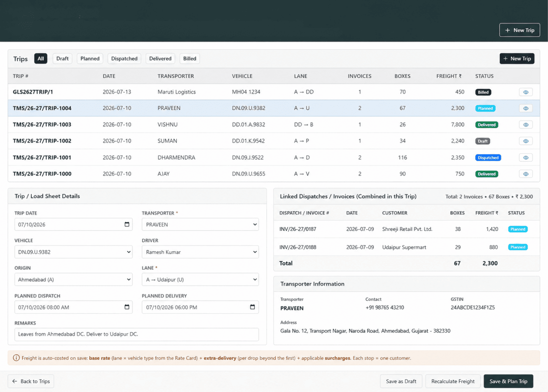Click the Draft status badge for TRIP-1002
Image resolution: width=548 pixels, height=392 pixels.
[483, 141]
